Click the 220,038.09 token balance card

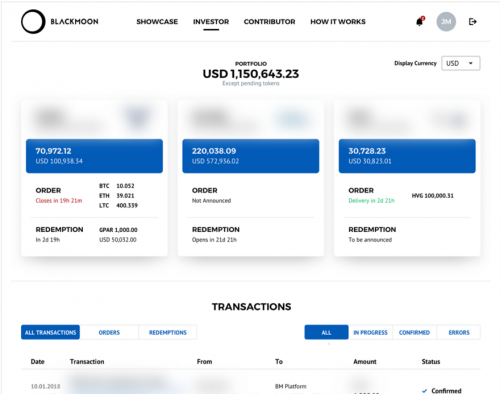click(x=251, y=156)
